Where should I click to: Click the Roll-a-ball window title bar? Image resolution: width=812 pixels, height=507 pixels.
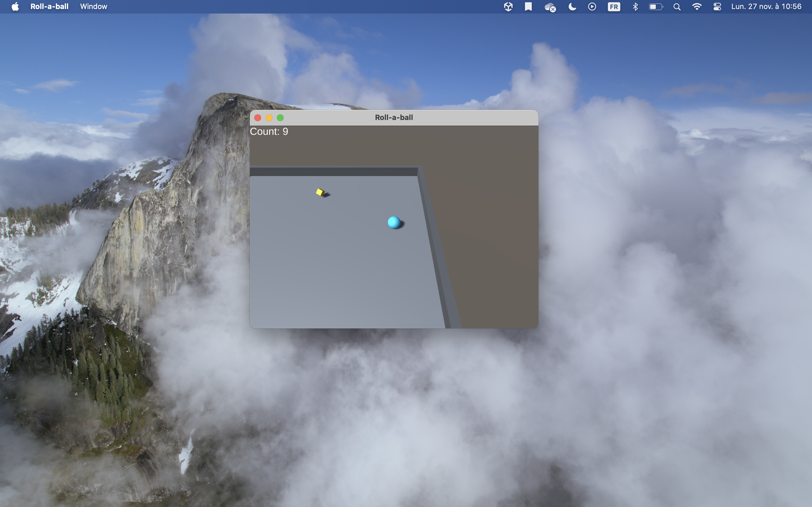pyautogui.click(x=394, y=118)
